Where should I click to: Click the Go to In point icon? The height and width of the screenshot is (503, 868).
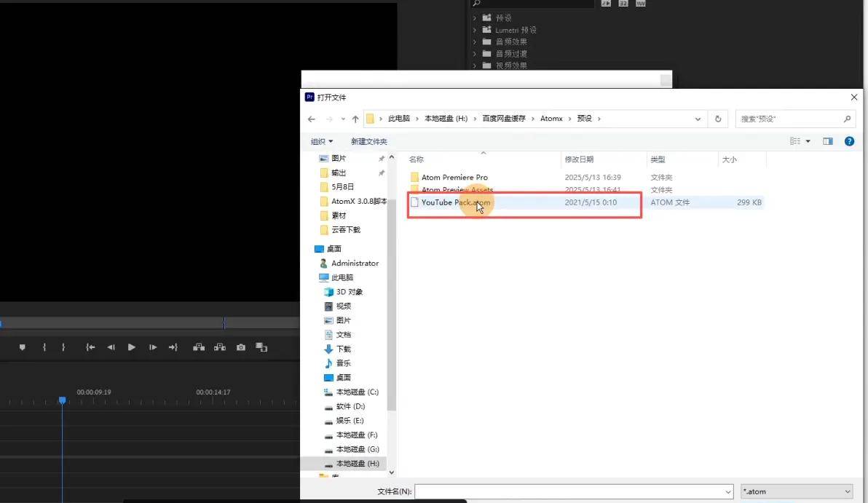coord(90,348)
